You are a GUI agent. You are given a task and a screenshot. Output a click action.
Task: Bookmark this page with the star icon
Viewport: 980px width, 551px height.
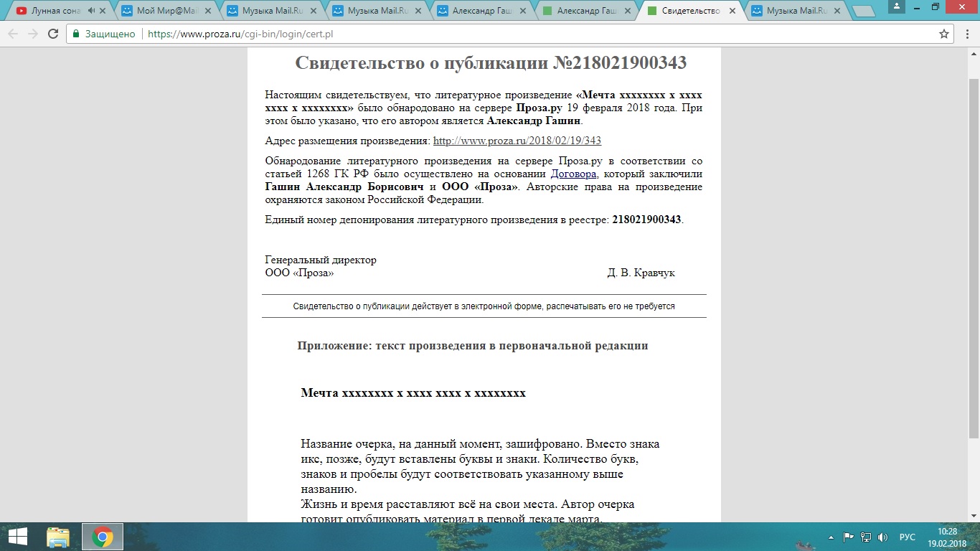pyautogui.click(x=944, y=34)
